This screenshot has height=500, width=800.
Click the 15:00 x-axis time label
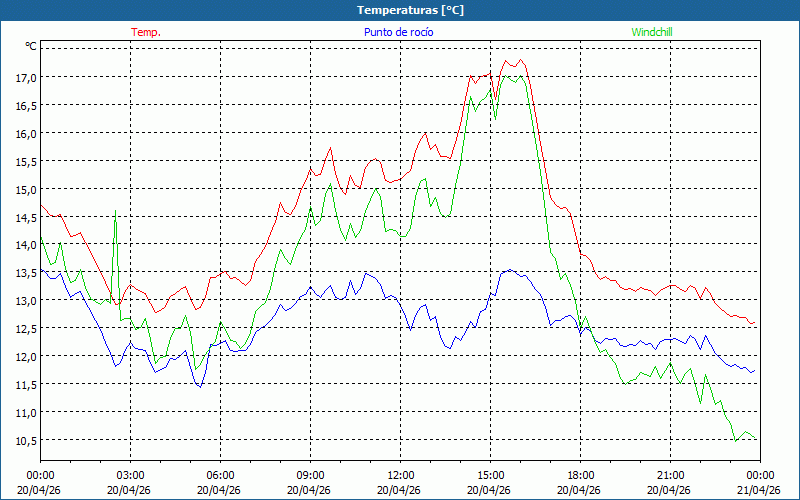(x=490, y=475)
